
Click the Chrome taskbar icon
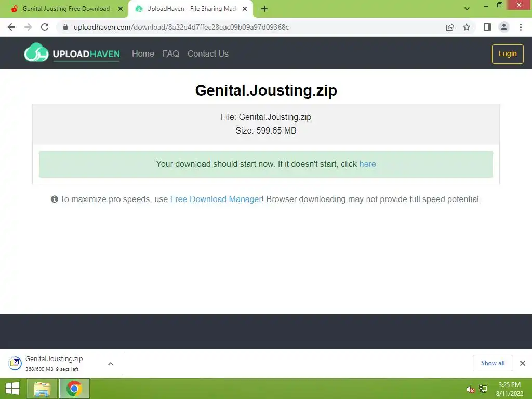coord(74,389)
